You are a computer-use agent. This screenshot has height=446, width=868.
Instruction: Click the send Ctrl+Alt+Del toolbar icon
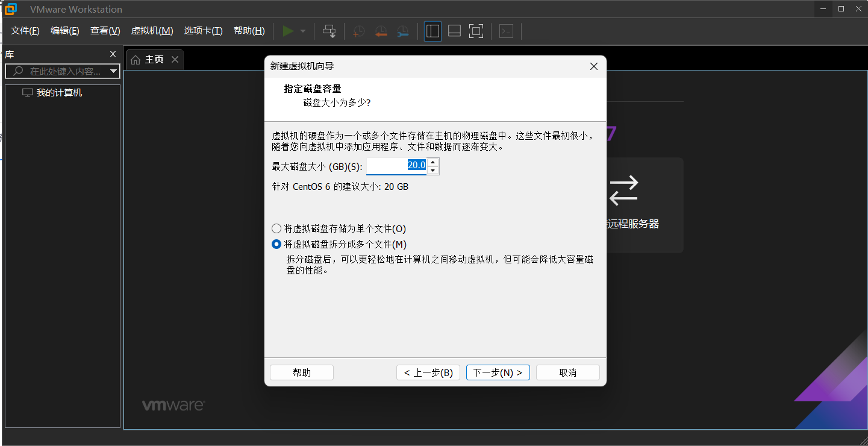point(329,31)
